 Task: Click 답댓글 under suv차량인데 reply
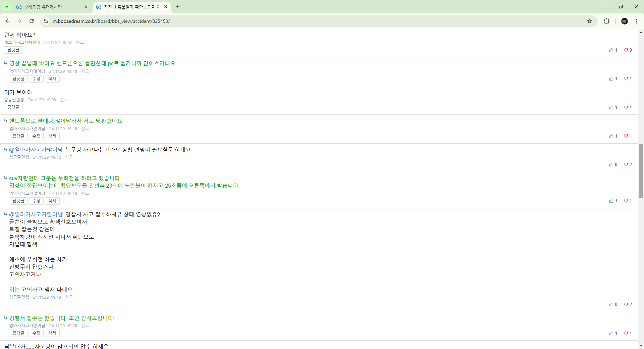[18, 201]
